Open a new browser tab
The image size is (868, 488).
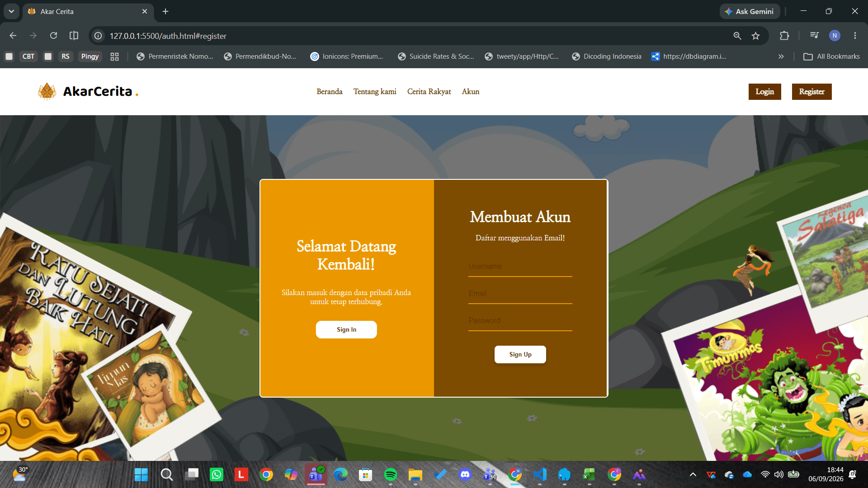[165, 11]
